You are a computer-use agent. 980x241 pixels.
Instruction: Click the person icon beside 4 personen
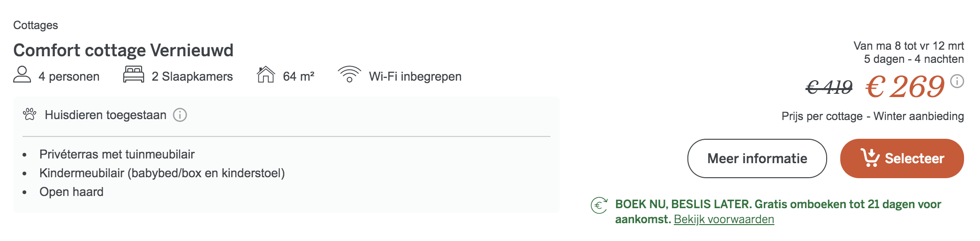pos(22,75)
